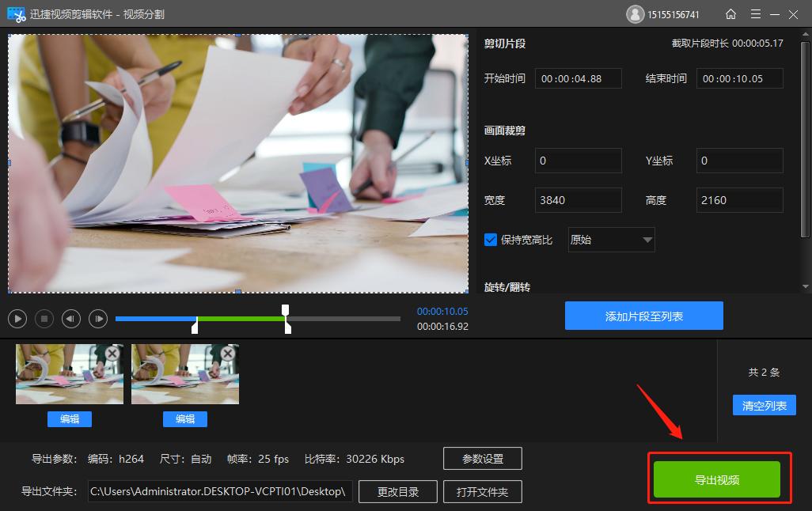Click 编辑 under the first clip thumbnail
The width and height of the screenshot is (812, 511).
69,419
